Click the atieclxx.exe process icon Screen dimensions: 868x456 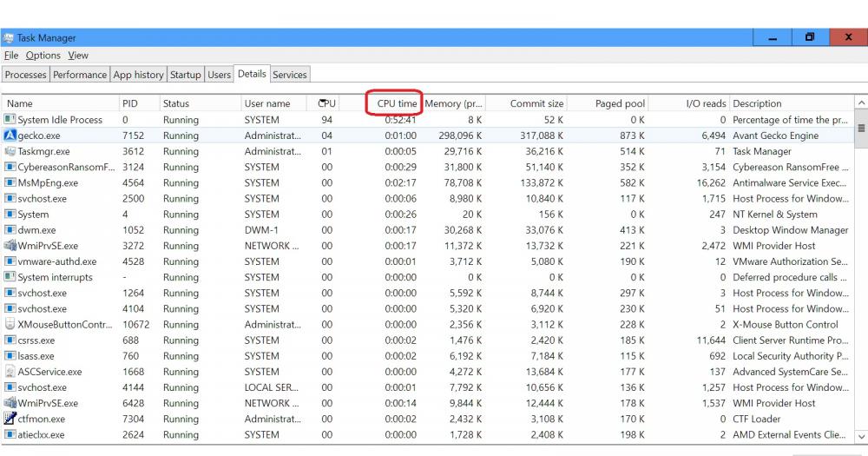10,434
